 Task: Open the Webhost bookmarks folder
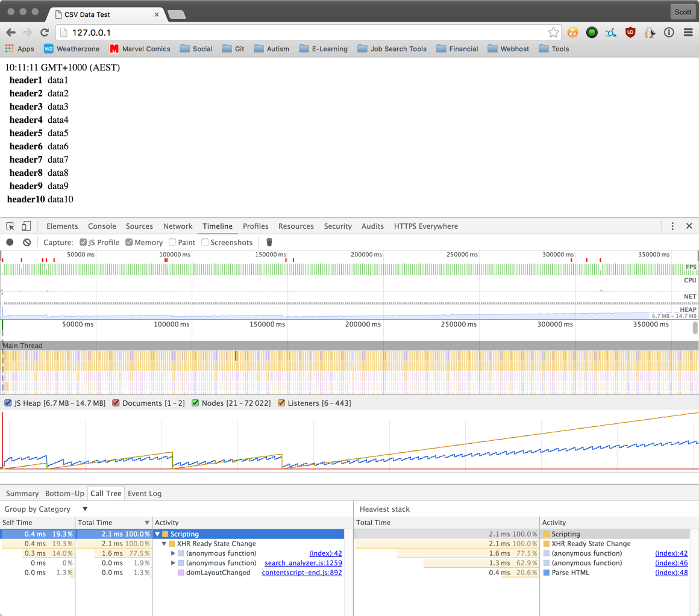pyautogui.click(x=508, y=49)
